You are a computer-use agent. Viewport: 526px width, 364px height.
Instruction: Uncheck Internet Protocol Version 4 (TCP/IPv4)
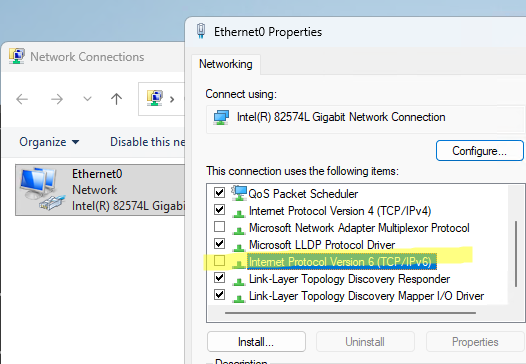(x=219, y=210)
